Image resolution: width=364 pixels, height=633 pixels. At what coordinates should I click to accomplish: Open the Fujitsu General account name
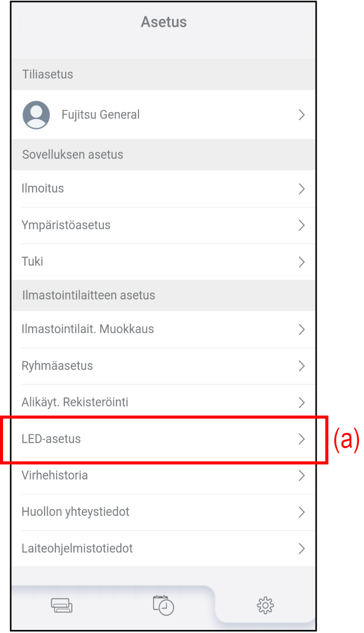[100, 115]
